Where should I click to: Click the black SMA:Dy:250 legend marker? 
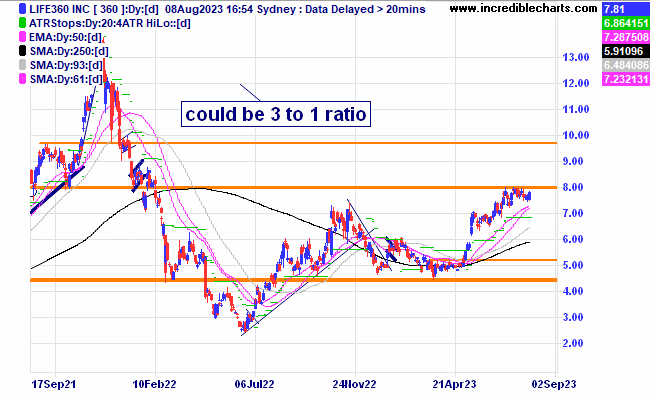point(23,51)
